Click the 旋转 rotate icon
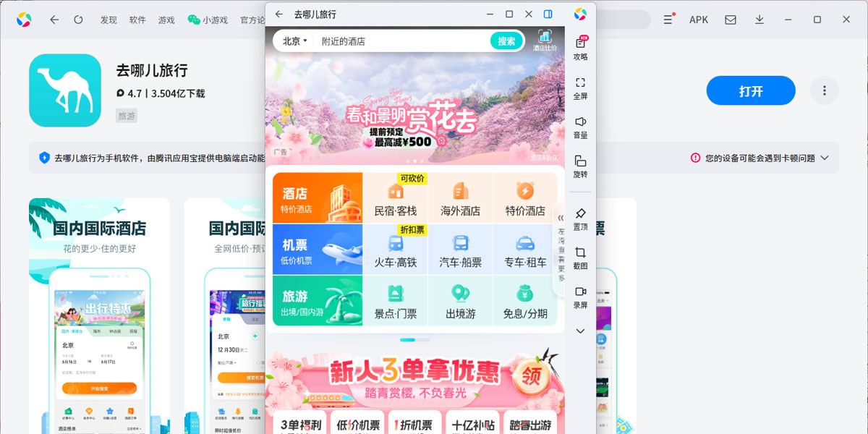 coord(580,166)
